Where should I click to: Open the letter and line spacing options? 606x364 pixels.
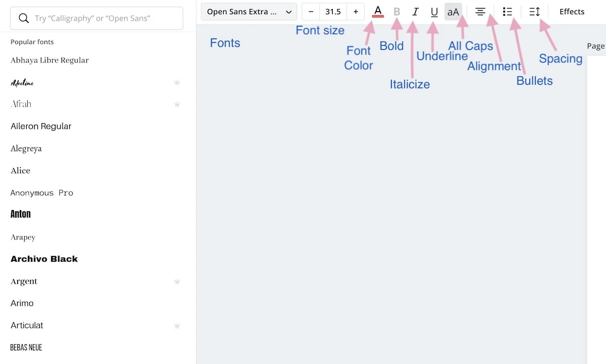pos(534,12)
